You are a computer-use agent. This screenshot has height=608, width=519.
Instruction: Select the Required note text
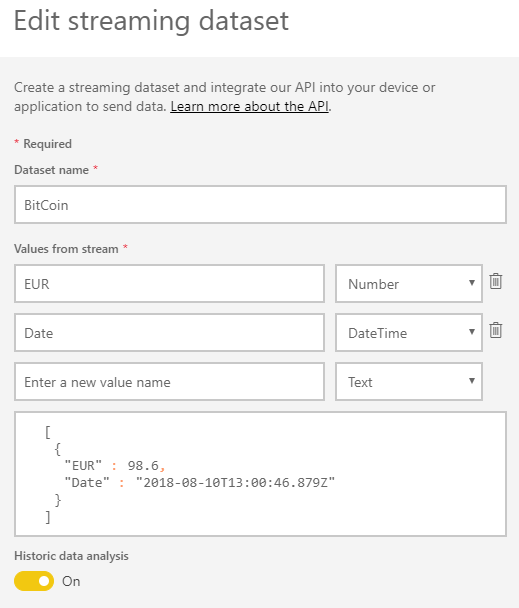47,143
